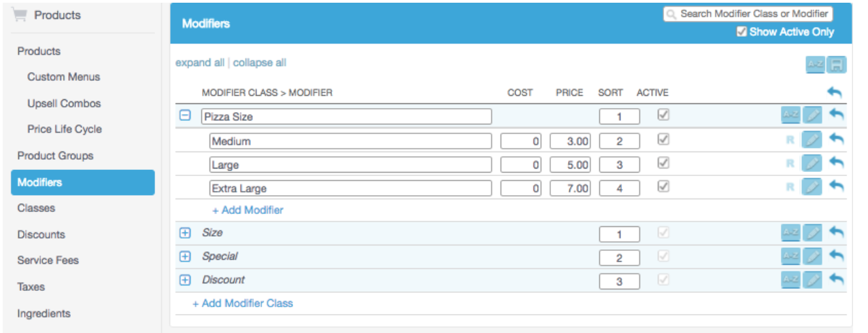Click undo arrow on the Discount row
Viewport: 868px width, 333px height.
coord(837,279)
